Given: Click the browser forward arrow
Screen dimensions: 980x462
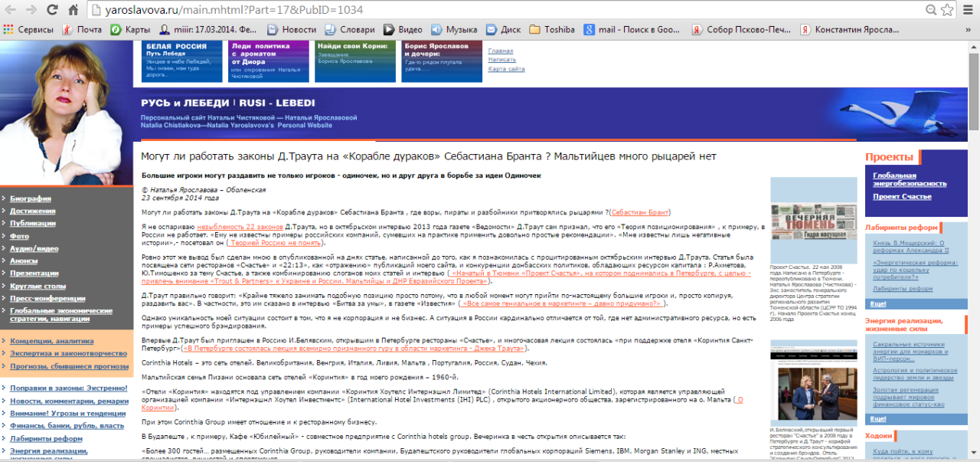Looking at the screenshot, I should (x=32, y=10).
